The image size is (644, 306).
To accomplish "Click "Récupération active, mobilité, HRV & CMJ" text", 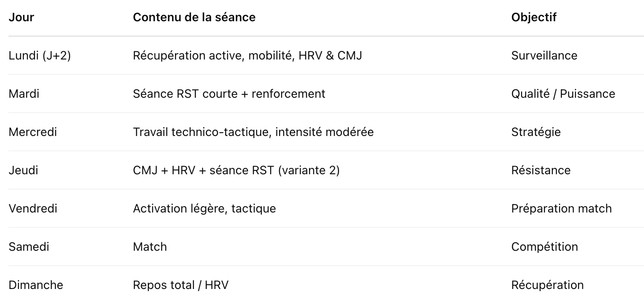I will pos(247,56).
